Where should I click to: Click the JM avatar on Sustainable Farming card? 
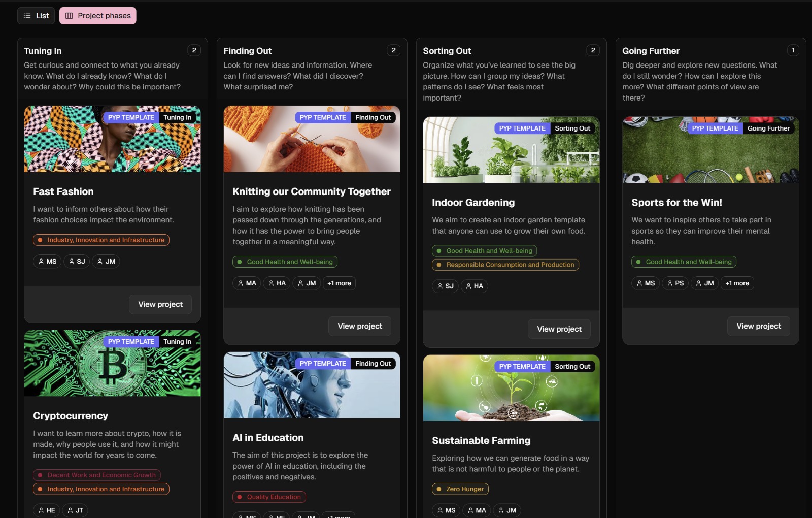[506, 510]
